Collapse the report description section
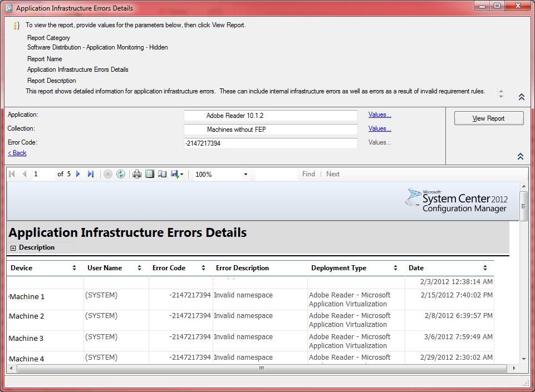This screenshot has height=392, width=535. tap(521, 97)
